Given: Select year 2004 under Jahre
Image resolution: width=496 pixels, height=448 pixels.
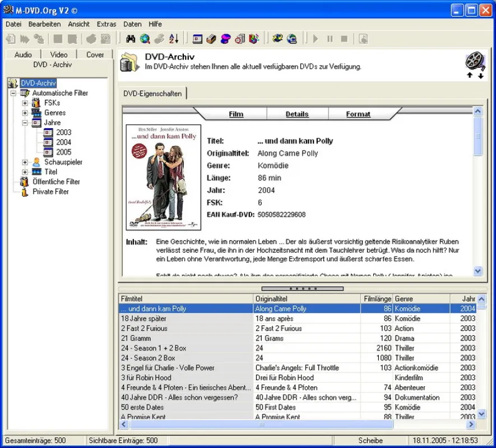Looking at the screenshot, I should click(63, 142).
